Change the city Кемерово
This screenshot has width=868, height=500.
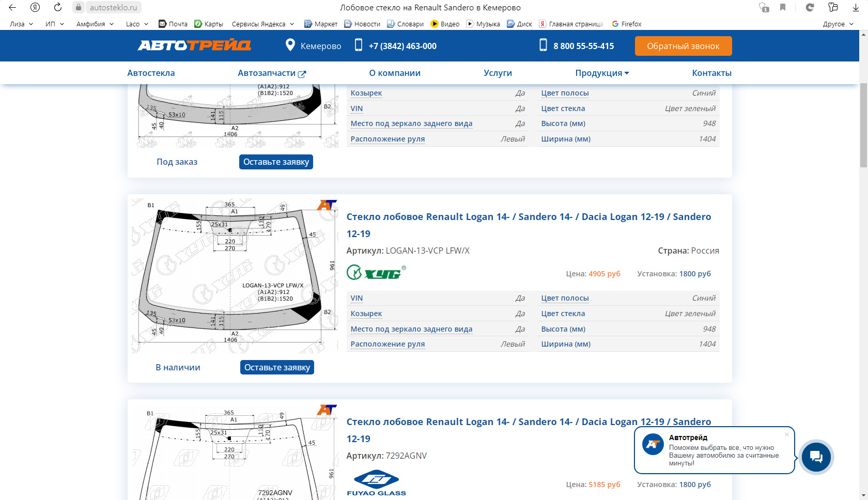321,46
